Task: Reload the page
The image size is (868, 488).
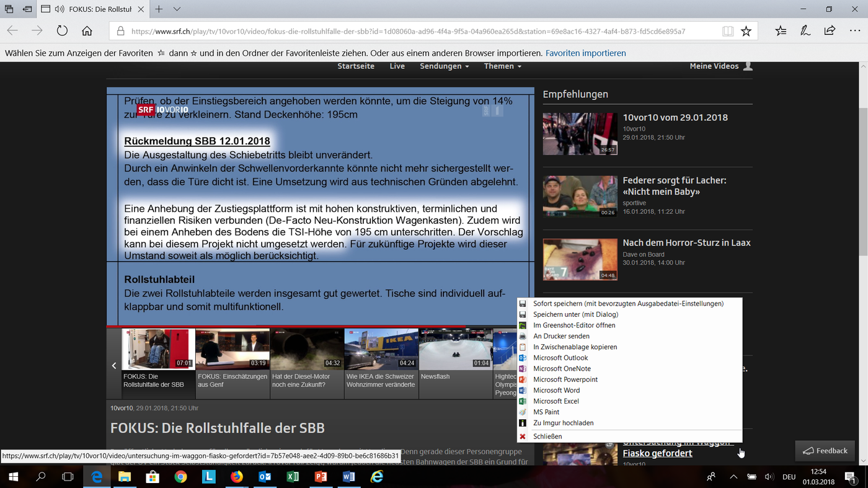Action: pyautogui.click(x=62, y=31)
